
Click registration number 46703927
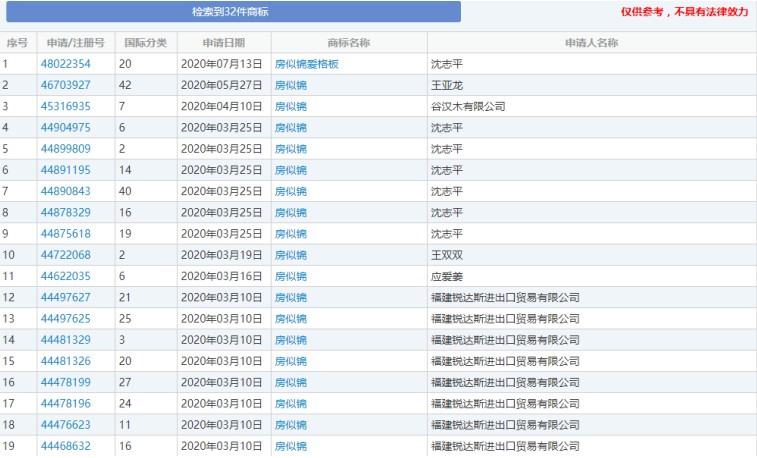(x=65, y=85)
